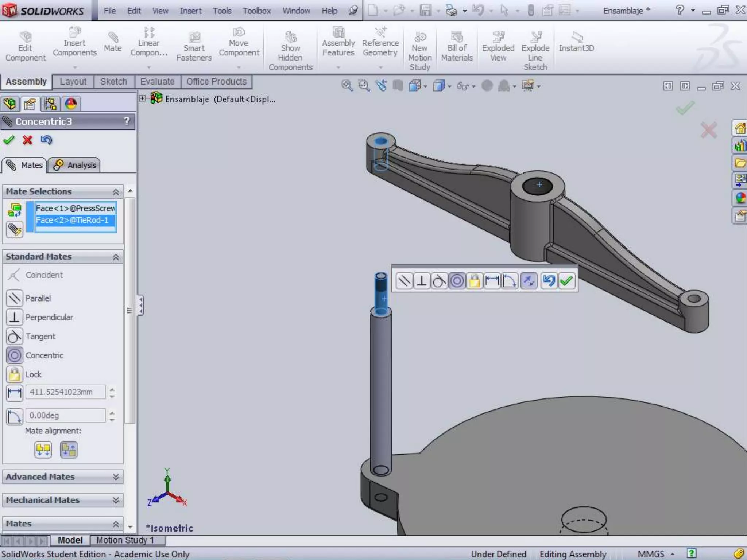Click Flip Mate Alignment in the floating toolbar
This screenshot has height=560, width=747.
coord(529,281)
